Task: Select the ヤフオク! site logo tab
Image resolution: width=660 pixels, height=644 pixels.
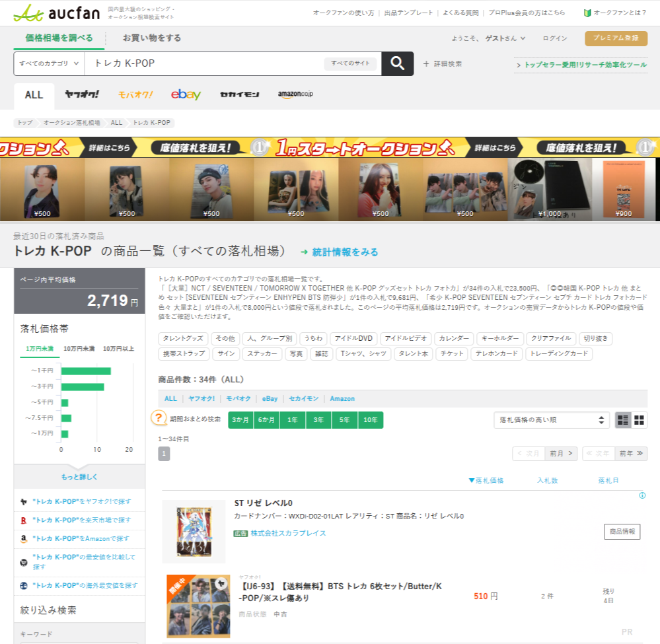Action: [x=82, y=94]
